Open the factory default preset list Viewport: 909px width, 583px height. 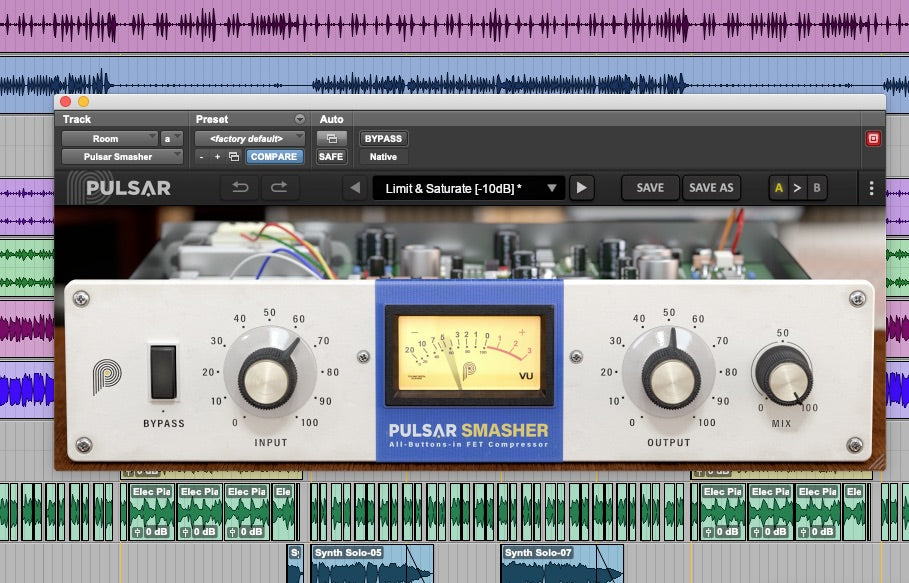(250, 139)
